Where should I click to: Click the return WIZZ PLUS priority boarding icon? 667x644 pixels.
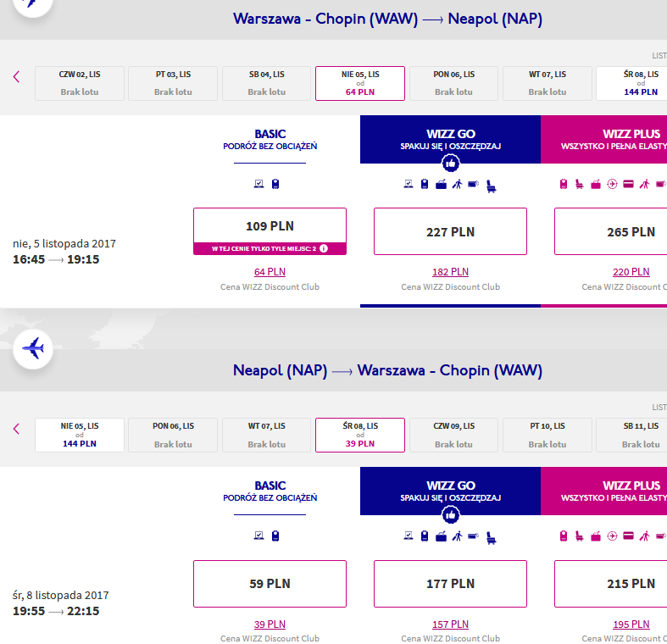645,536
